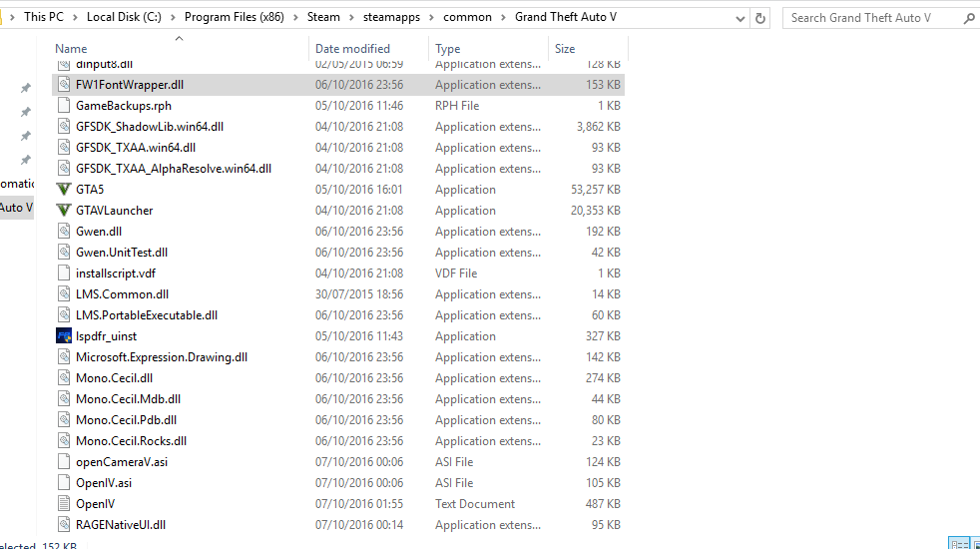Expand the chevron after Local Disk (C:)

click(x=173, y=18)
